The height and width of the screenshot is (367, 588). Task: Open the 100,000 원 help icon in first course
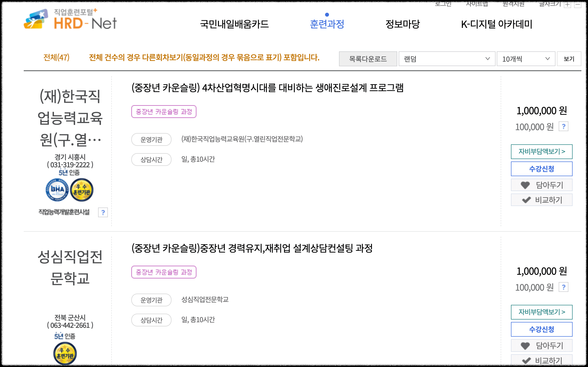[564, 126]
